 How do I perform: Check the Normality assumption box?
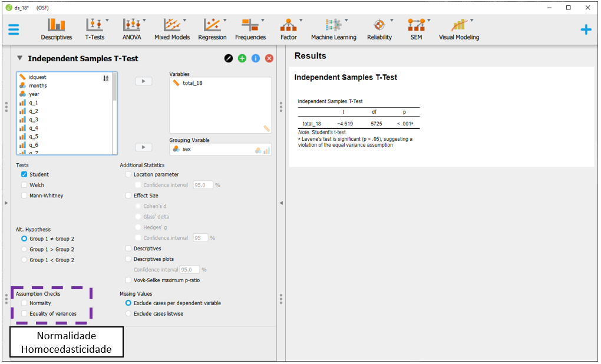[x=24, y=303]
